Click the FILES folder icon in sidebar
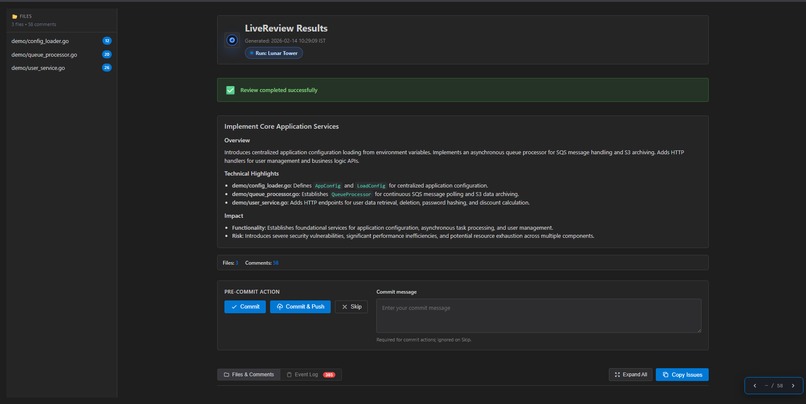The width and height of the screenshot is (806, 404). coord(14,16)
